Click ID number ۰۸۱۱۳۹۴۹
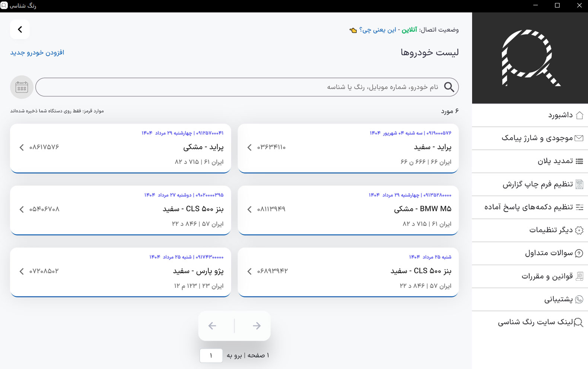The width and height of the screenshot is (588, 369). (271, 209)
